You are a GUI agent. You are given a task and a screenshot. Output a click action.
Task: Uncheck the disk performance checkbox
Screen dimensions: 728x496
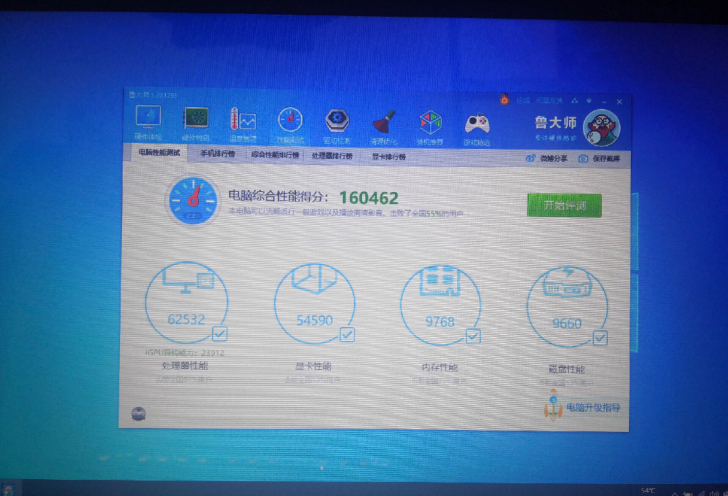pyautogui.click(x=600, y=338)
